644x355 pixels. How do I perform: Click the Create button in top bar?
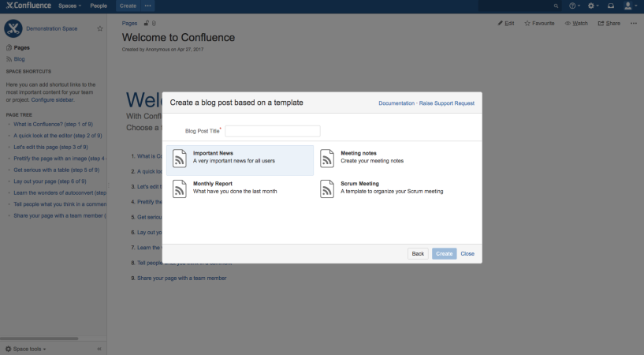click(128, 6)
